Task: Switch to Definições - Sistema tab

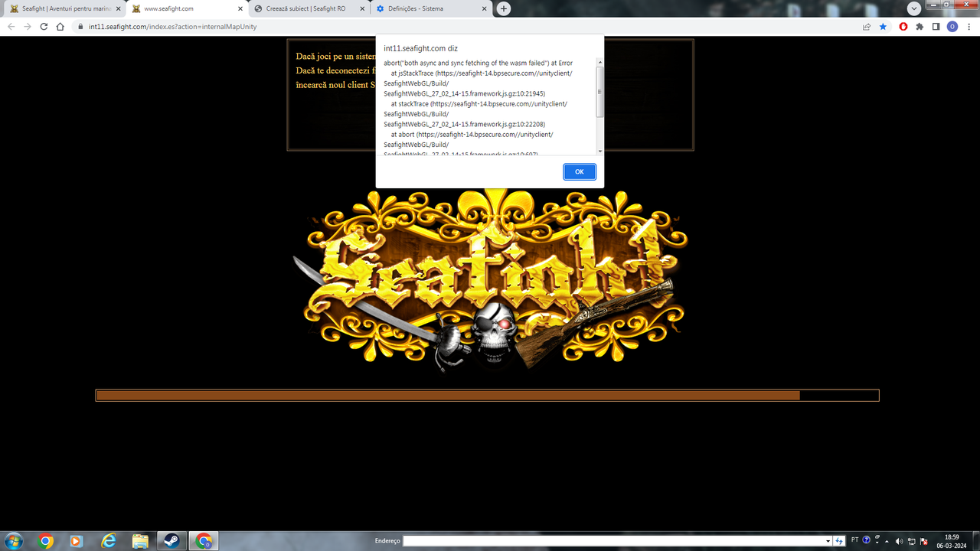Action: [430, 8]
